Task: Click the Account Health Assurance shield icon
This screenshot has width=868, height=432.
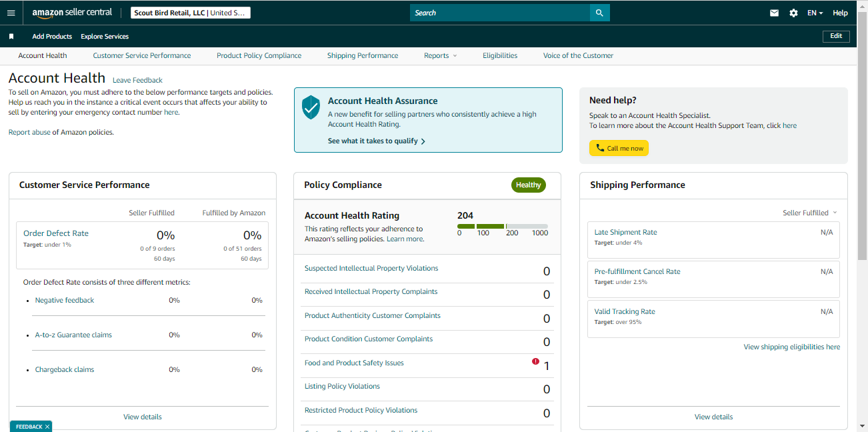Action: point(311,107)
